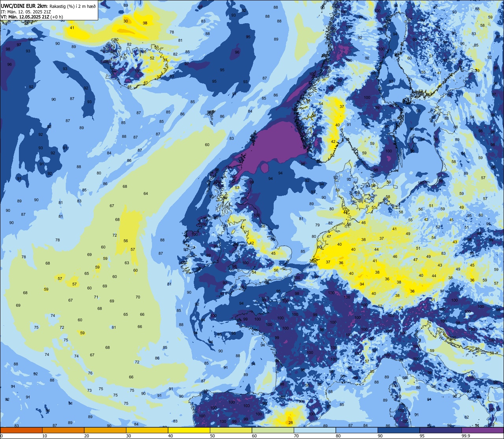The image size is (504, 439).
Task: Click the 50–60 % pale yellow legend swatch
Action: [x=231, y=430]
